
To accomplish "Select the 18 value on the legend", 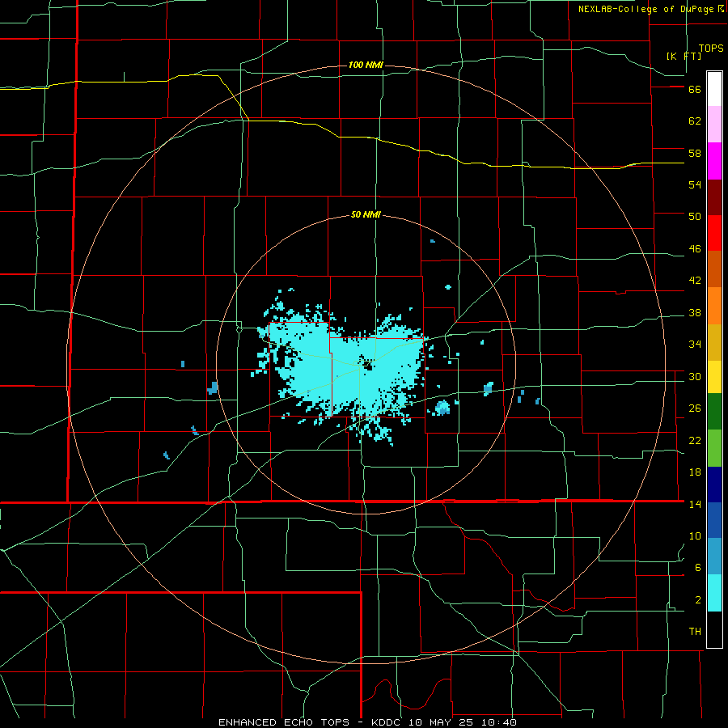I will click(x=695, y=472).
